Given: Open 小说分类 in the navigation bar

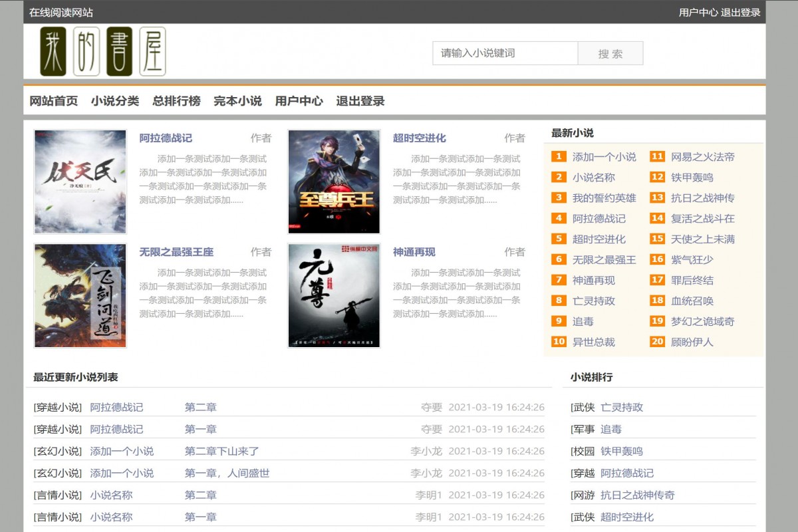Looking at the screenshot, I should point(116,101).
